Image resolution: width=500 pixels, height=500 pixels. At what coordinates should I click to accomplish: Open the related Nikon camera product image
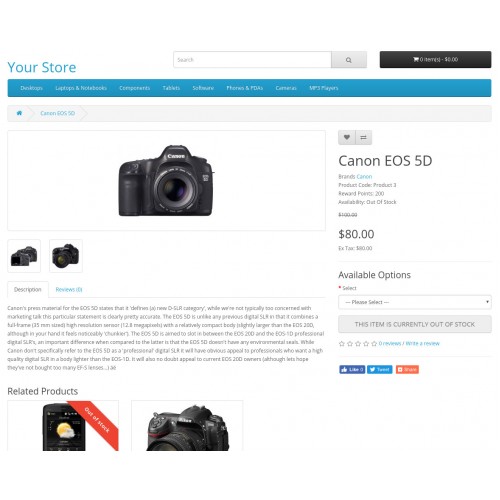click(187, 426)
